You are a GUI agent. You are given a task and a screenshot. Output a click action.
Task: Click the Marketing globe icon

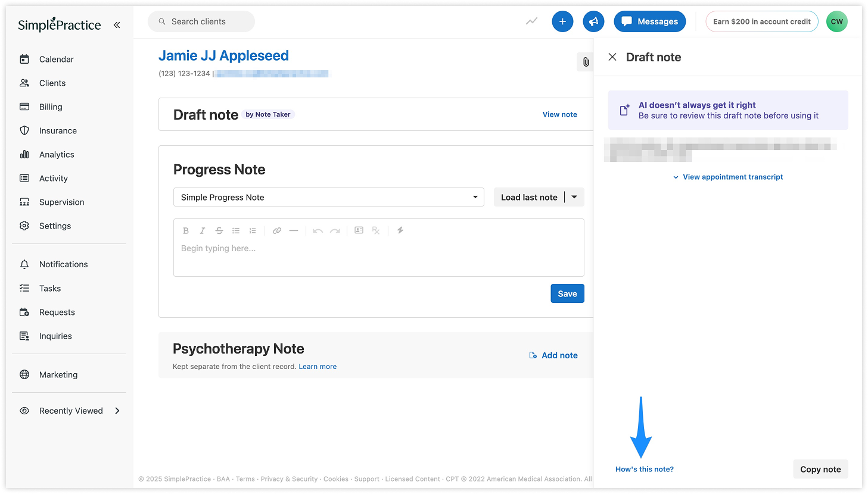[x=24, y=374]
